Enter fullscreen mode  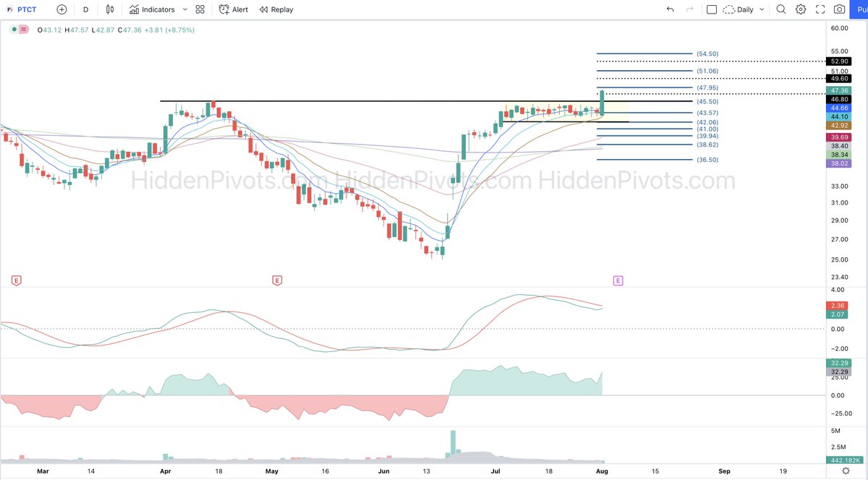[819, 9]
